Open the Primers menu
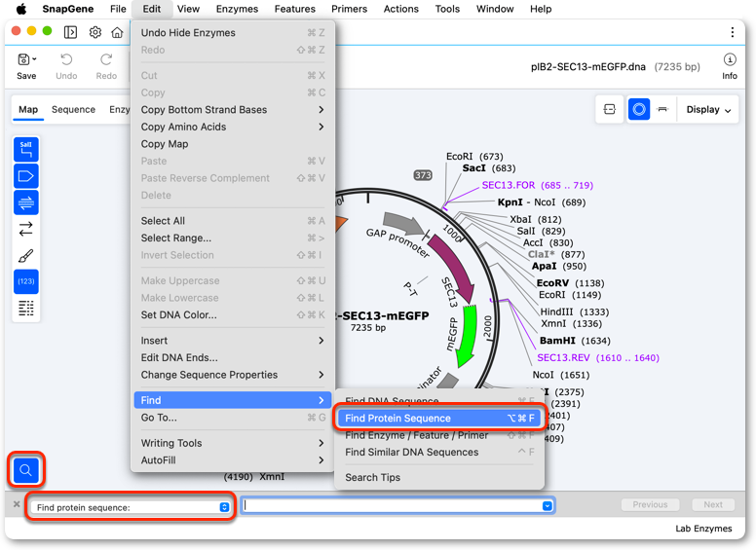Screen dimensions: 756x550 (349, 9)
